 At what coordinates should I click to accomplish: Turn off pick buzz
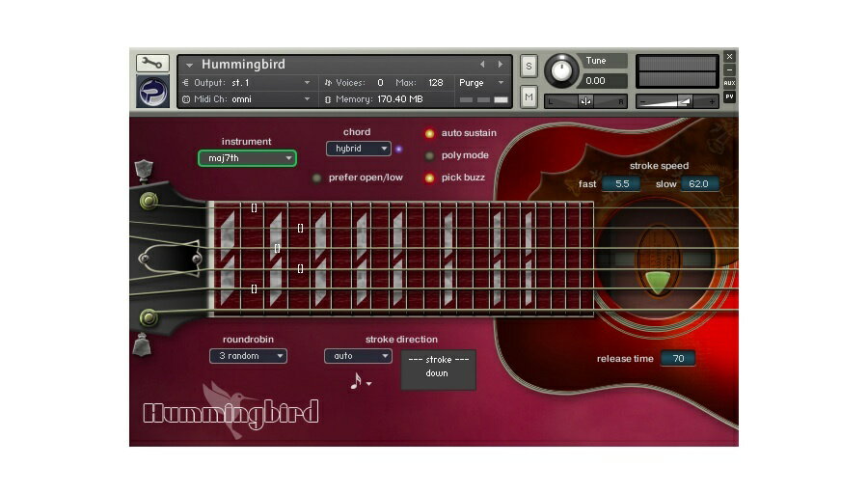coord(430,178)
